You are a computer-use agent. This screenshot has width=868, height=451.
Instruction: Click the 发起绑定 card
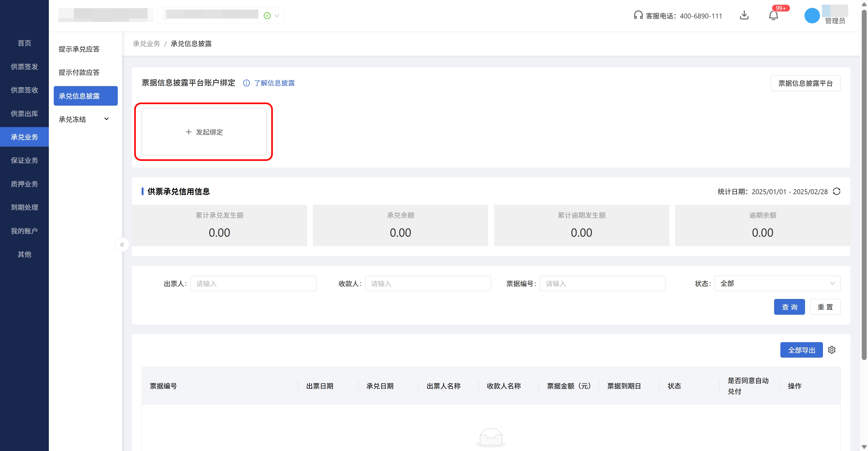[204, 132]
